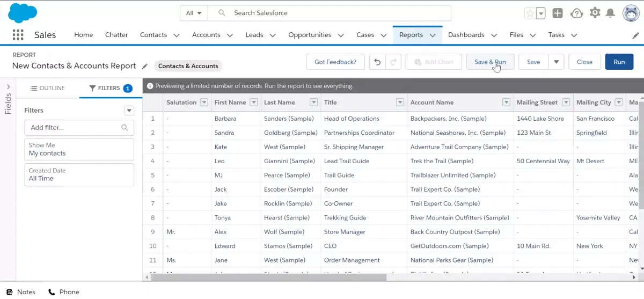644x299 pixels.
Task: Click Save & Run
Action: (x=490, y=62)
